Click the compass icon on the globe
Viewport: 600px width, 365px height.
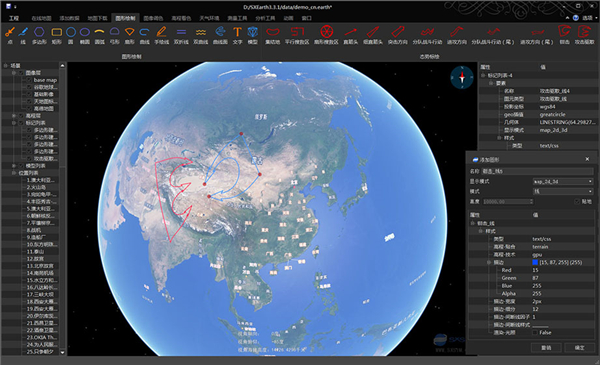coord(462,77)
